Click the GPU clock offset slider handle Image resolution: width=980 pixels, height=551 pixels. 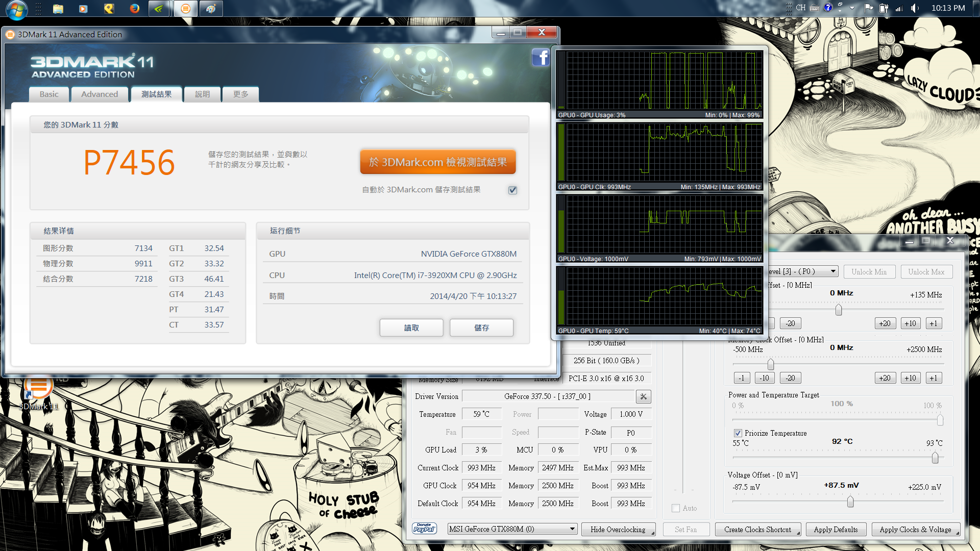coord(839,310)
